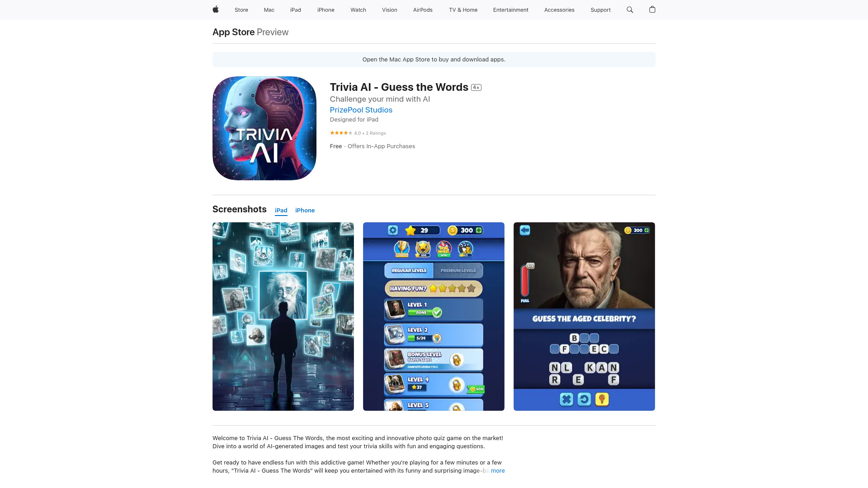This screenshot has width=868, height=488.
Task: Click the PrizePool Studios developer link
Action: pyautogui.click(x=361, y=110)
